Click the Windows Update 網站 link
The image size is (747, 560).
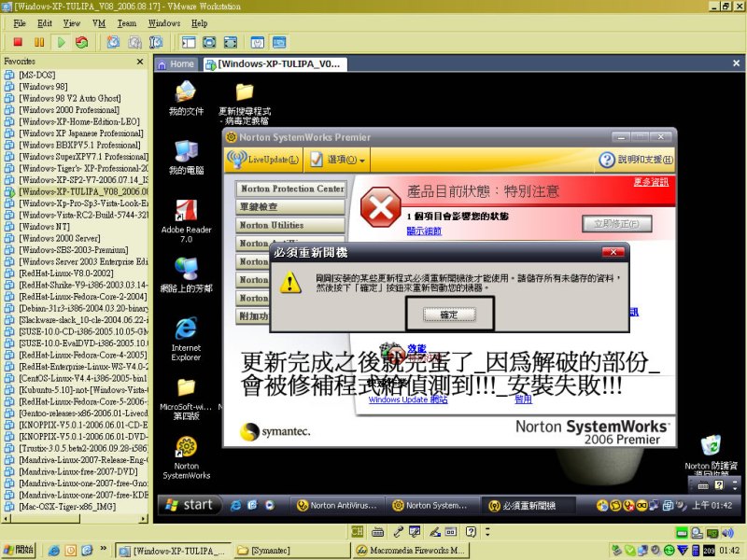pyautogui.click(x=408, y=399)
